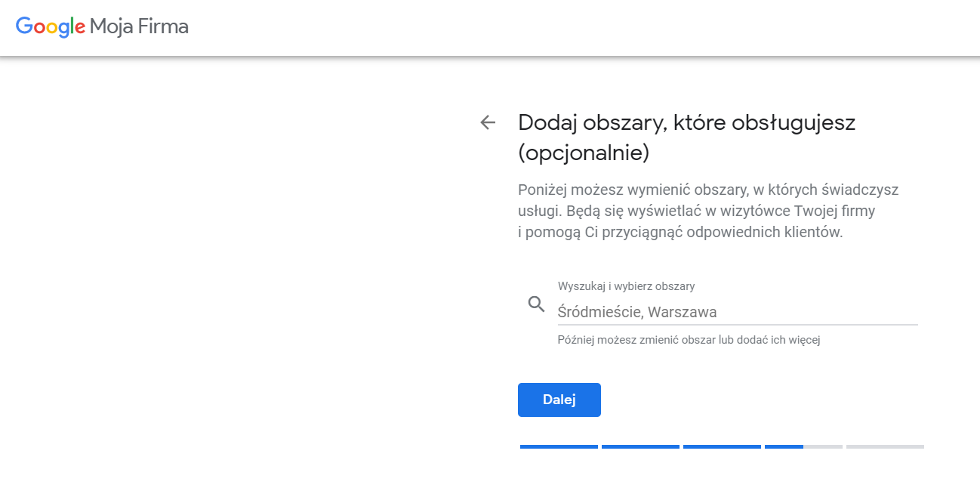The image size is (980, 497).
Task: Focus the Śródmieście, Warszawa area search field
Action: 738,312
